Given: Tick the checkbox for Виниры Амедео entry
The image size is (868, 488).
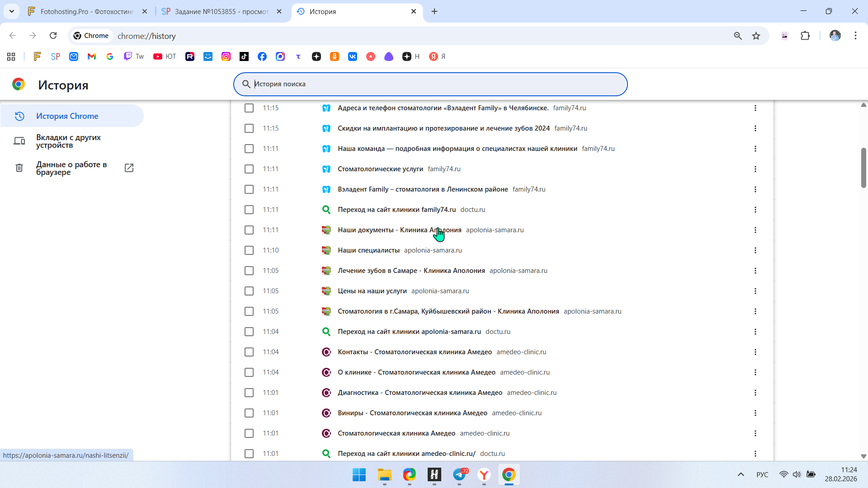Looking at the screenshot, I should 249,413.
